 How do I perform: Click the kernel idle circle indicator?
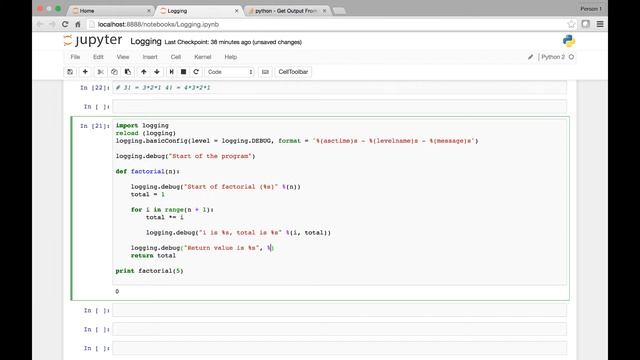571,57
